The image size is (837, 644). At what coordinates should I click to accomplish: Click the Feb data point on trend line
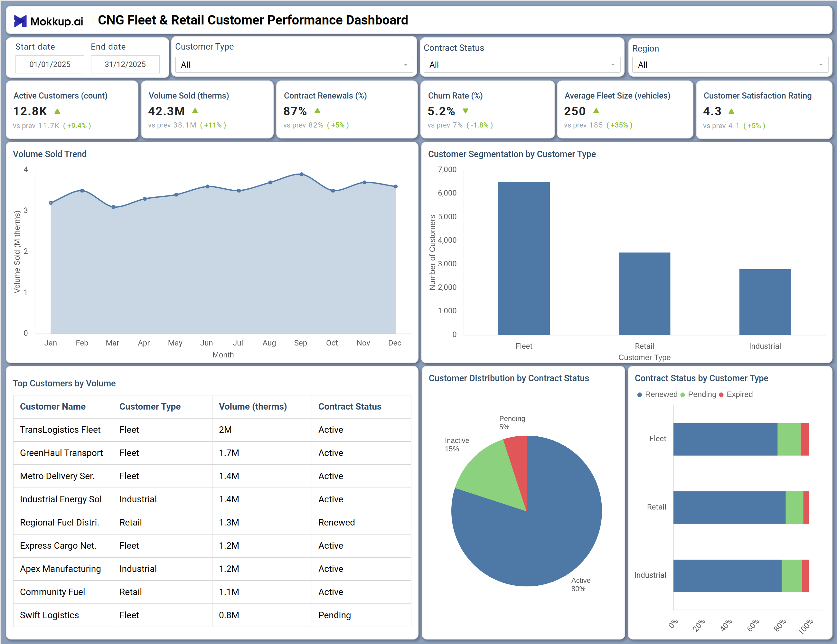pos(82,191)
